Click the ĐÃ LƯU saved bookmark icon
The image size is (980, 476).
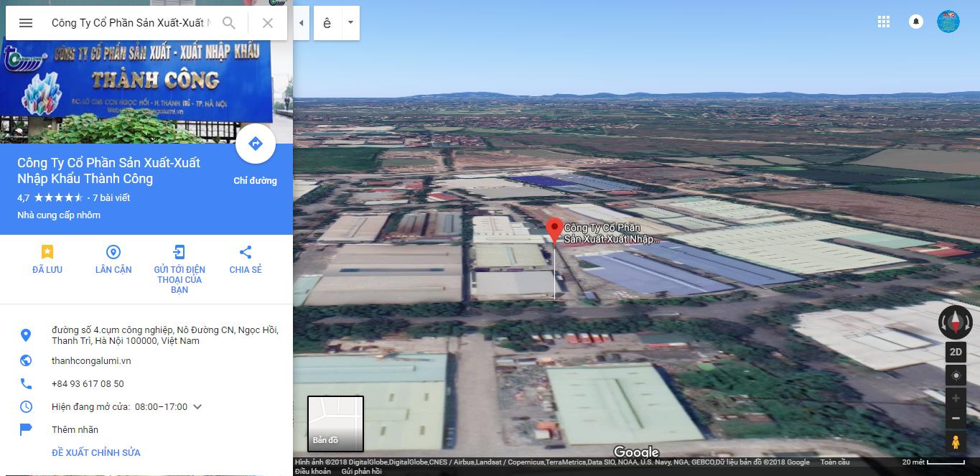pyautogui.click(x=47, y=252)
